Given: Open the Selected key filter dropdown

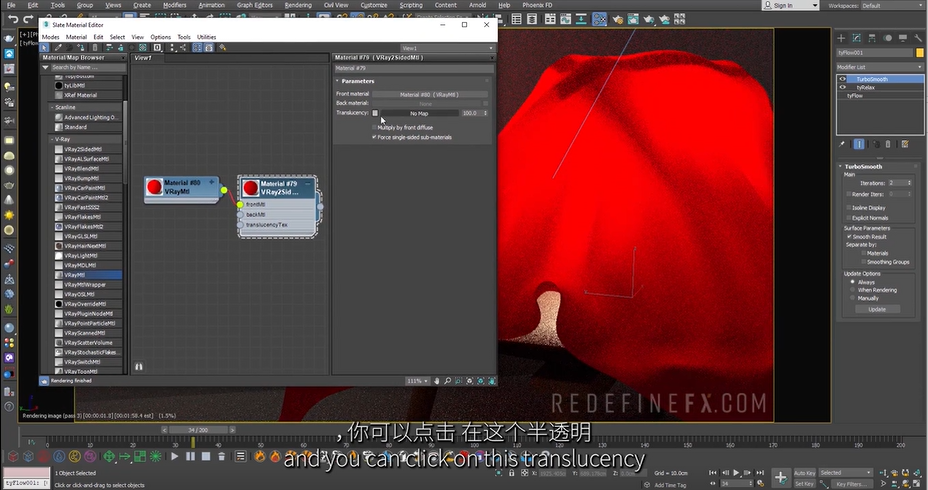Looking at the screenshot, I should click(x=846, y=473).
